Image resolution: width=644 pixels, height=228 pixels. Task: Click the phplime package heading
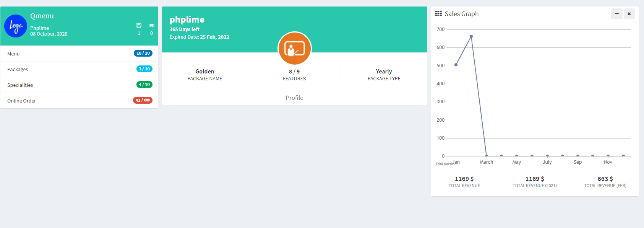(187, 20)
